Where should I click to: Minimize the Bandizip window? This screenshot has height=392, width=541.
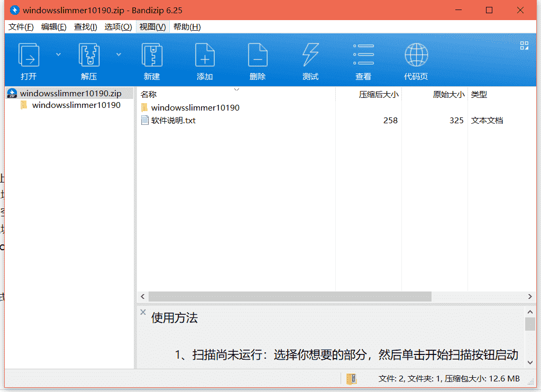[x=459, y=10]
